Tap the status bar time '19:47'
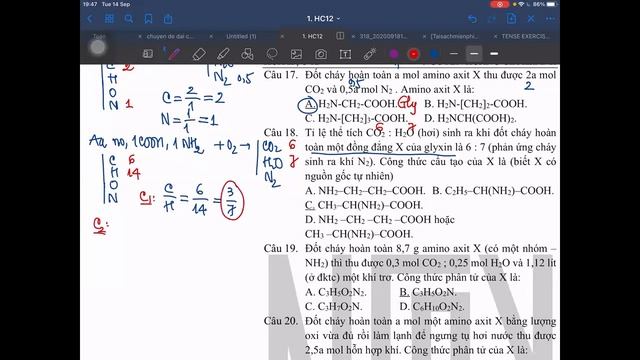 (90, 4)
